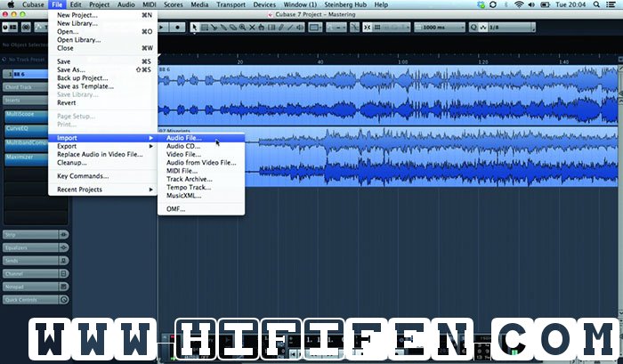Open Recent Projects submenu

pos(102,190)
